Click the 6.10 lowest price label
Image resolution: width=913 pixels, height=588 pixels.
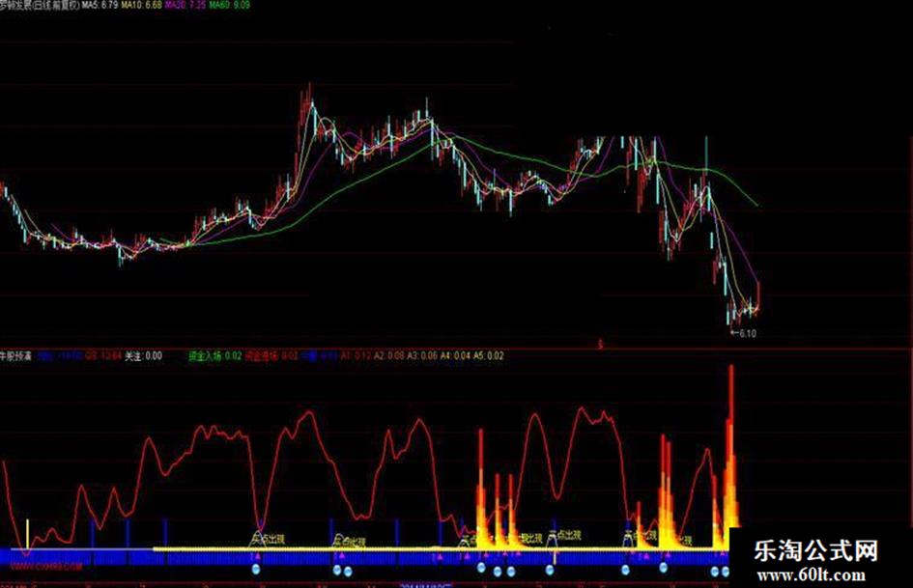pos(744,334)
